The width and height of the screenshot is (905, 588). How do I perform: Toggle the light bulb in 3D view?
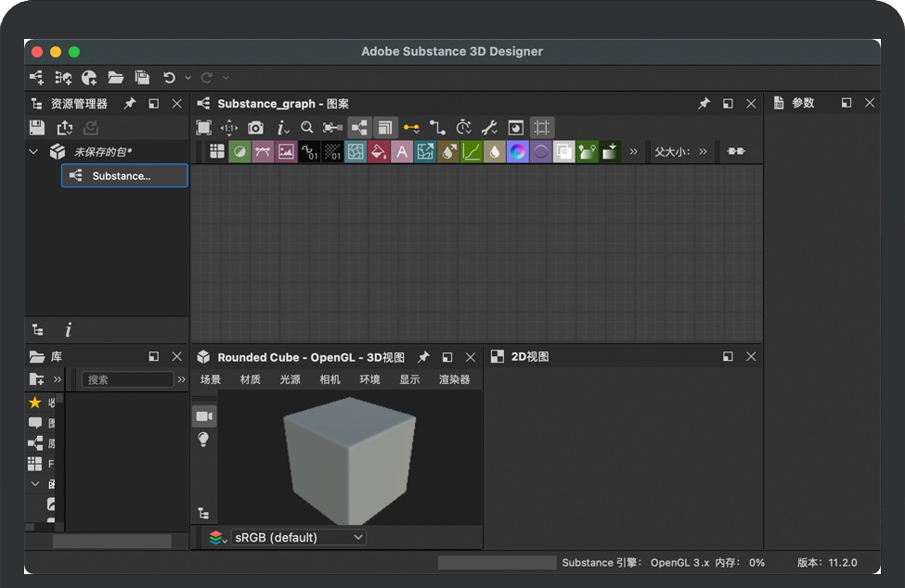[x=204, y=440]
